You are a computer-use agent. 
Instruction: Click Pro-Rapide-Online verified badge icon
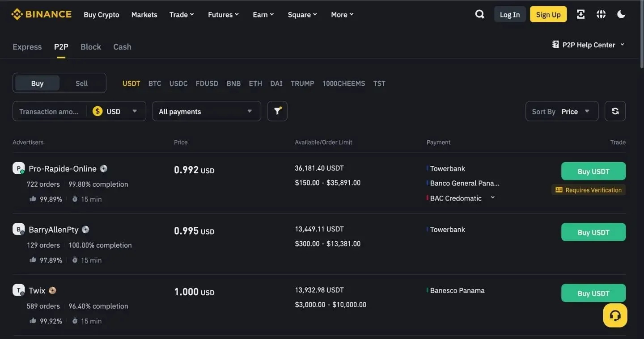(x=104, y=168)
